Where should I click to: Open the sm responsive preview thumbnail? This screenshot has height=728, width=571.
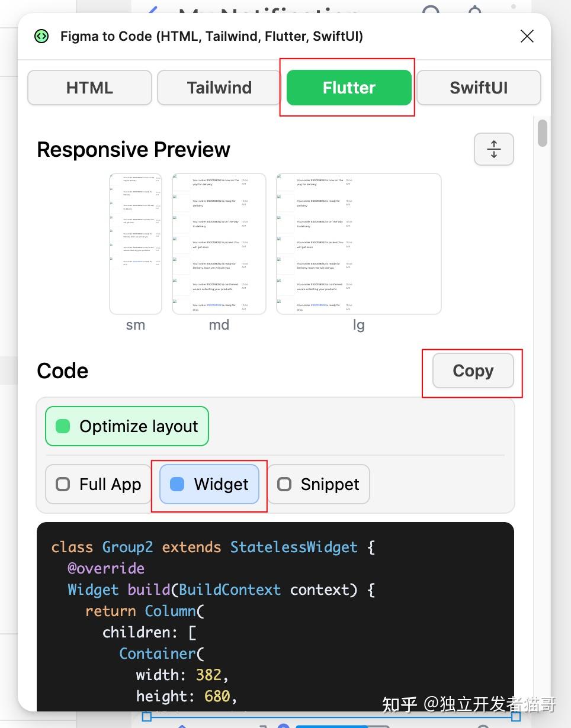coord(135,243)
